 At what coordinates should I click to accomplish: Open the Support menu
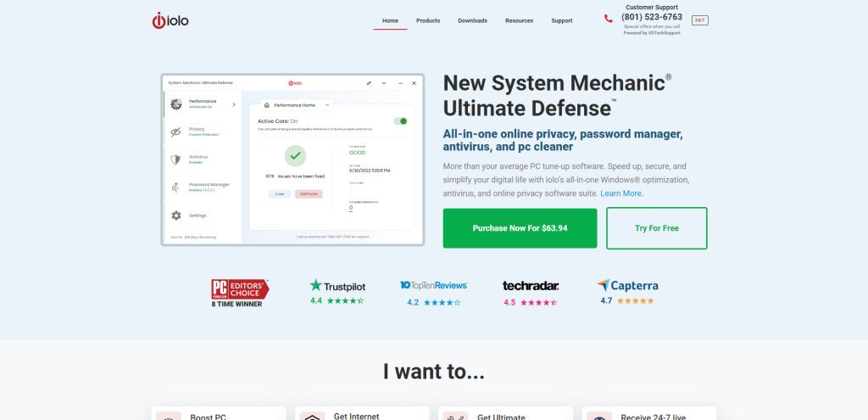pos(562,20)
